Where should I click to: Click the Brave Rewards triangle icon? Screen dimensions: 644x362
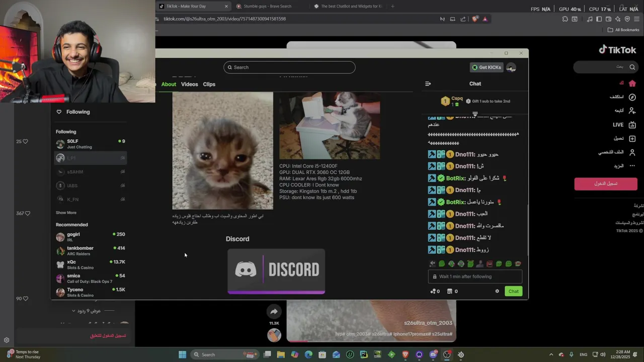point(485,19)
